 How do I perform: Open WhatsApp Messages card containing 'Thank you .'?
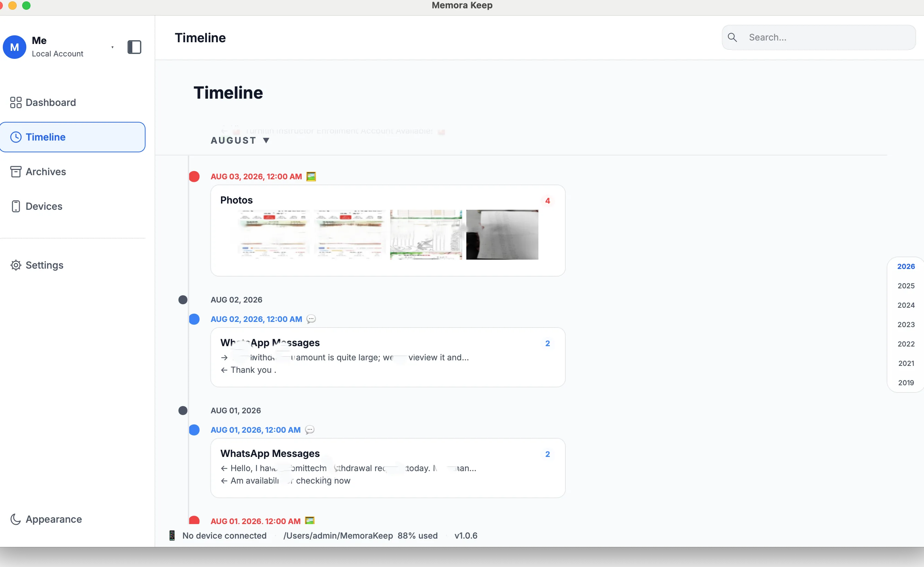click(x=388, y=357)
